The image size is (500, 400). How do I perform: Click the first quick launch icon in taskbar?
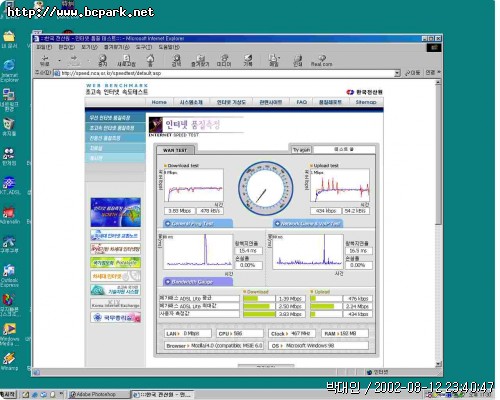(x=26, y=394)
